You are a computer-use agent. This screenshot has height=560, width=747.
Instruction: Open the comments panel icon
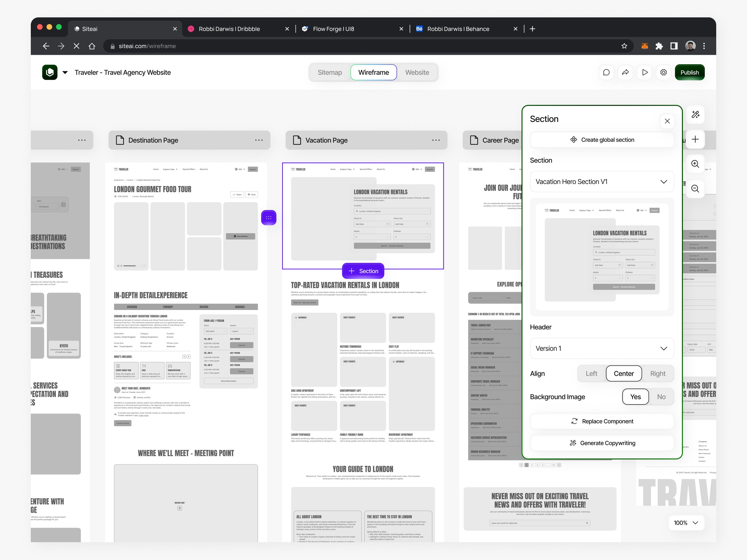pyautogui.click(x=606, y=72)
